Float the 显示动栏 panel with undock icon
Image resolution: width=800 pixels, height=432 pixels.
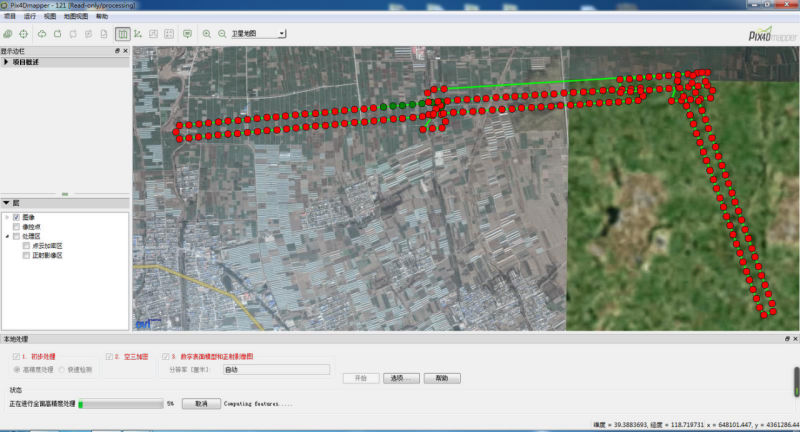(x=117, y=50)
